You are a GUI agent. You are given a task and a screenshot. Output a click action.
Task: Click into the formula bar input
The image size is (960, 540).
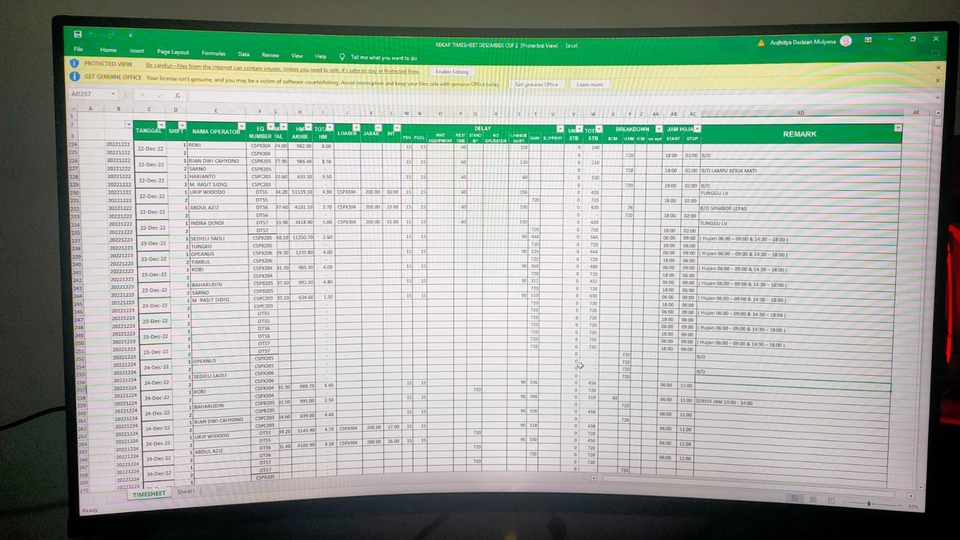(x=560, y=96)
